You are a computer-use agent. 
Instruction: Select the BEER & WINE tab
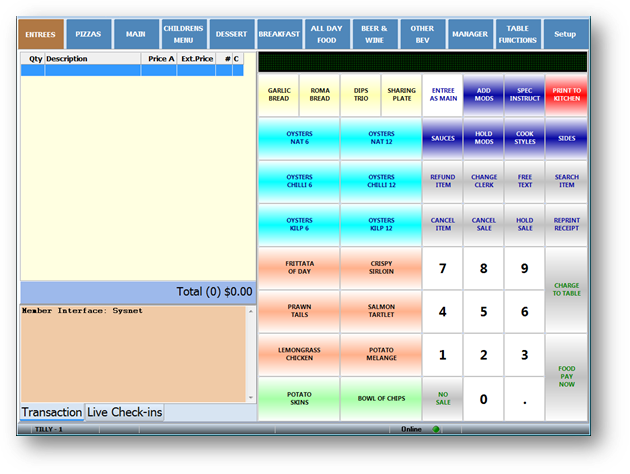pos(374,34)
